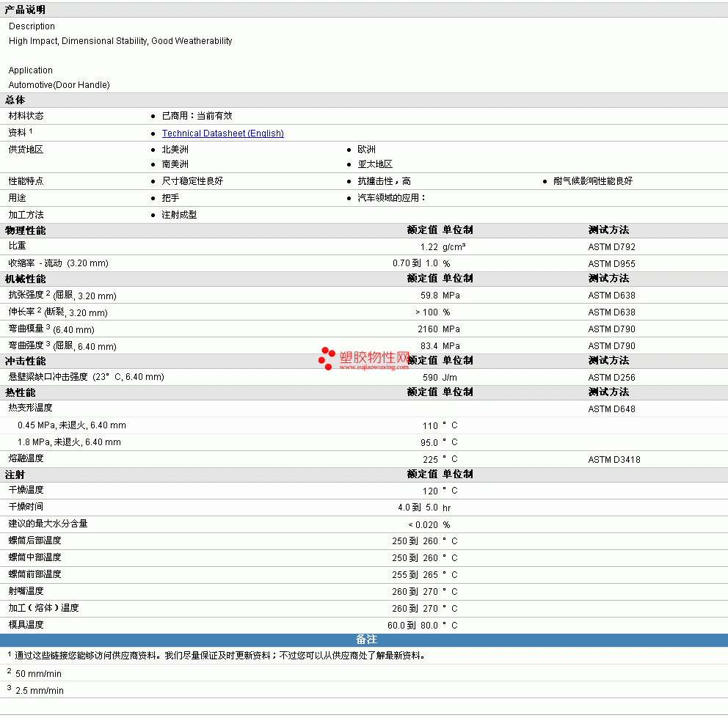Click ASTM D955 test method
The image size is (728, 718).
coord(611,263)
